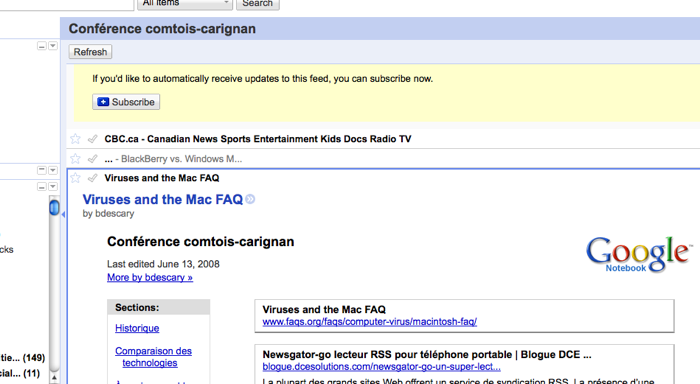Open the top sidebar section's dropdown arrow
The image size is (700, 384).
[x=53, y=46]
